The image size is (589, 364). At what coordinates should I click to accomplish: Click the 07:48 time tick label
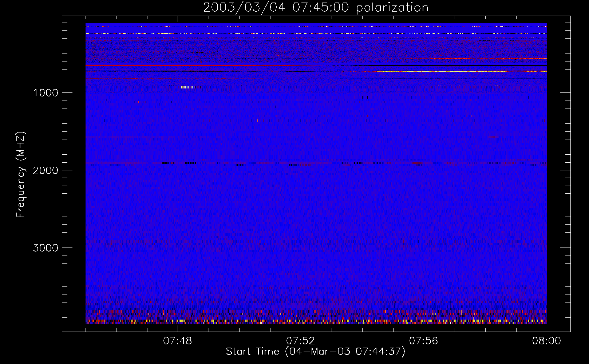[x=178, y=341]
